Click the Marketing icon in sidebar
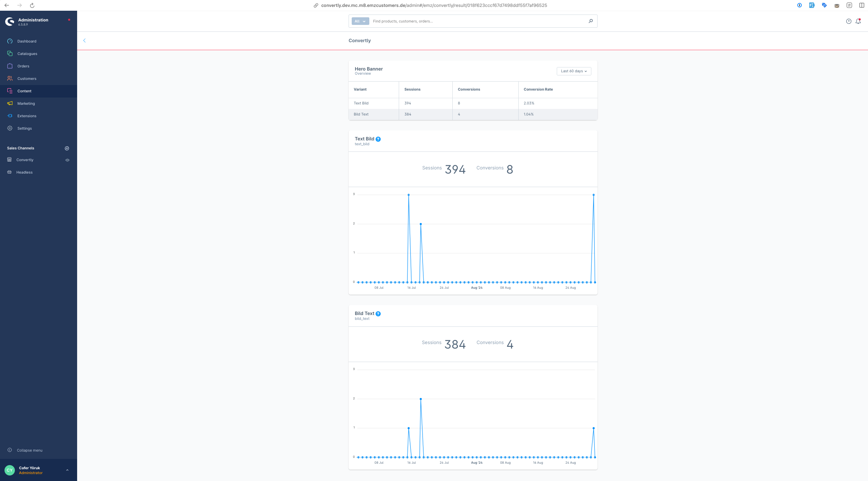The image size is (868, 481). pos(10,103)
